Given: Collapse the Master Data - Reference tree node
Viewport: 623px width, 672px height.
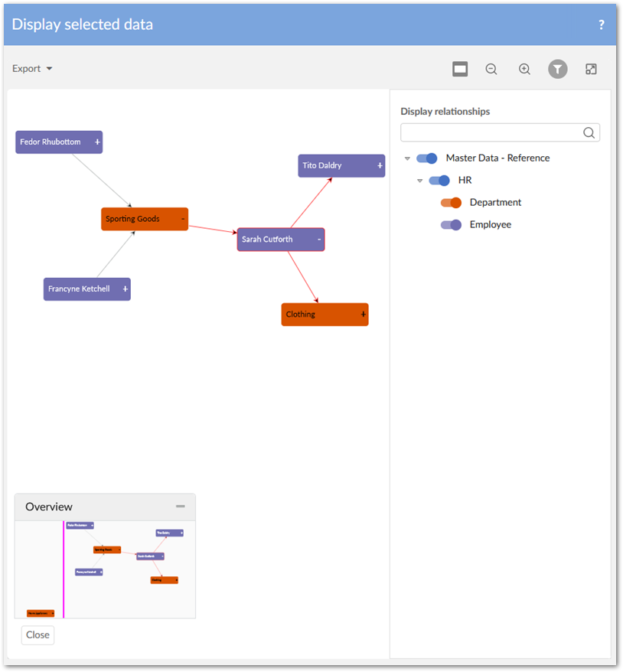Looking at the screenshot, I should [x=407, y=158].
